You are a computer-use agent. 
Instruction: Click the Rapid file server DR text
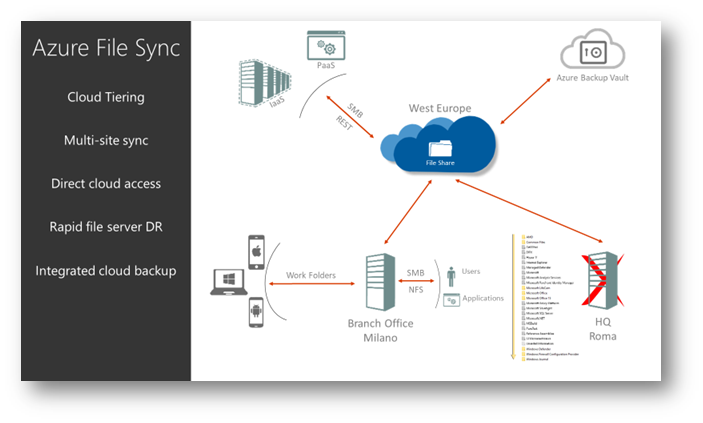tap(106, 227)
